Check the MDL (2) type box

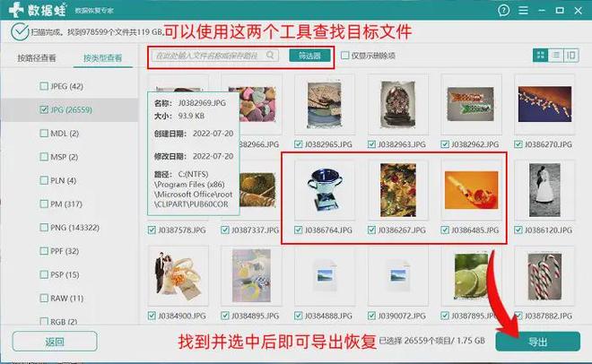(x=44, y=134)
